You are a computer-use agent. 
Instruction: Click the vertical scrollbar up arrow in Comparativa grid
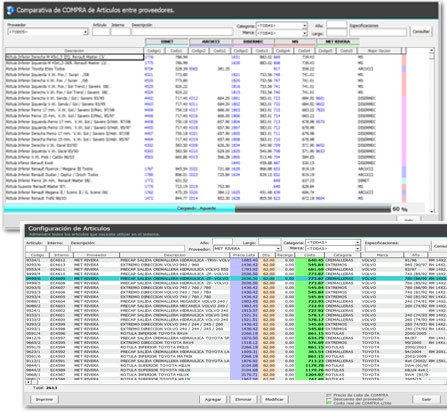(432, 50)
